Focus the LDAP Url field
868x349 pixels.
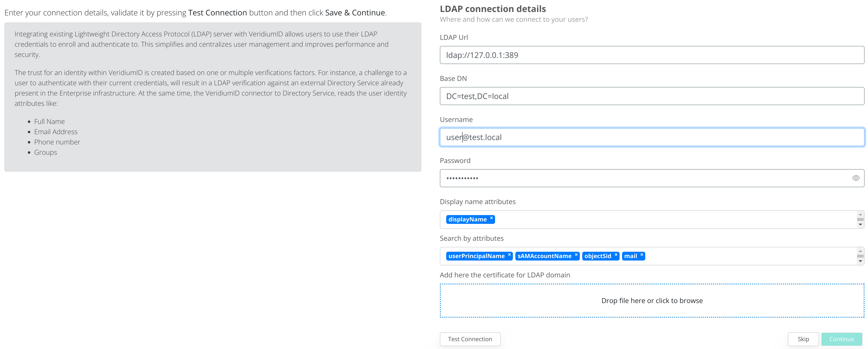pyautogui.click(x=652, y=55)
